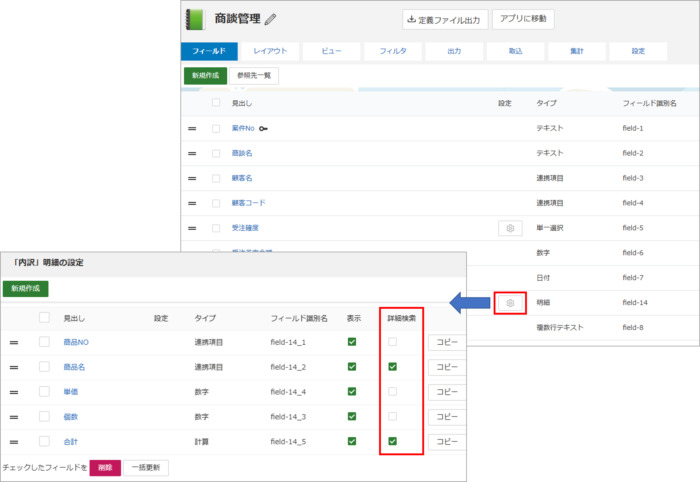
Task: Click the pencil edit icon beside 商談管理
Action: 270,20
